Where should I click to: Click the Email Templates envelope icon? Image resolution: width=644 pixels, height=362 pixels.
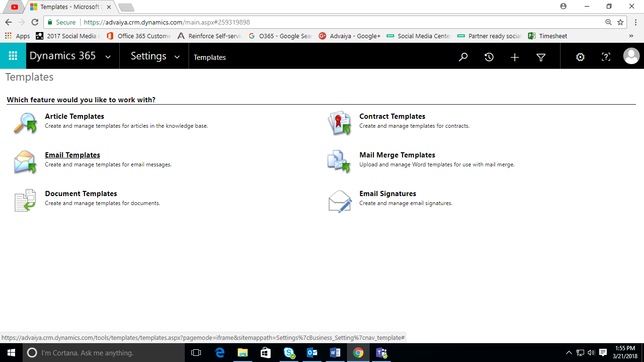(x=25, y=162)
